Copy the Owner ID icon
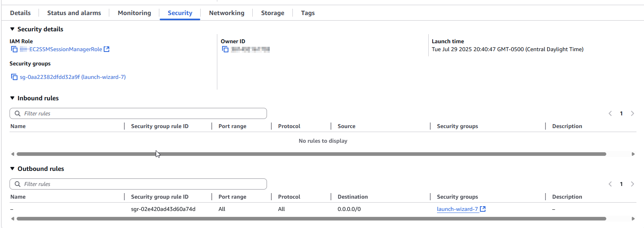 tap(225, 49)
